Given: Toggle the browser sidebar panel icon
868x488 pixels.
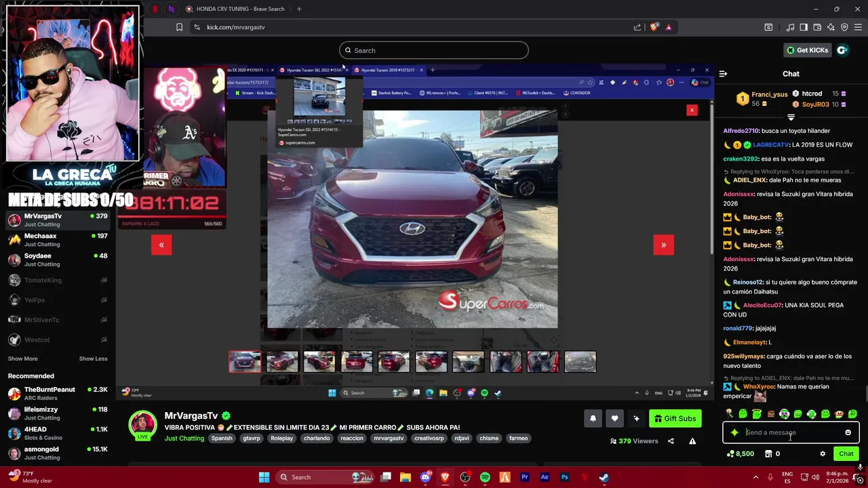Looking at the screenshot, I should click(804, 27).
